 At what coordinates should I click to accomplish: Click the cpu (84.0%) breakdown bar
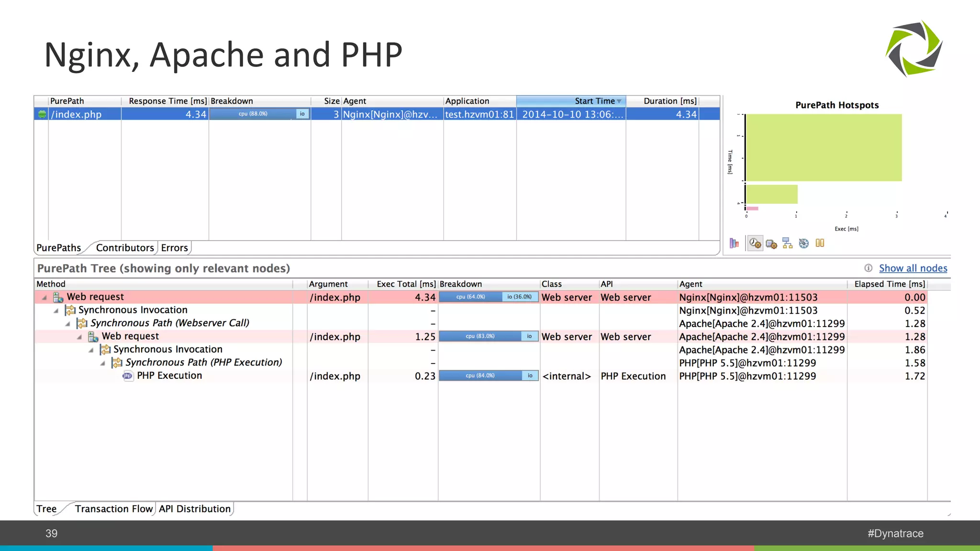[489, 375]
